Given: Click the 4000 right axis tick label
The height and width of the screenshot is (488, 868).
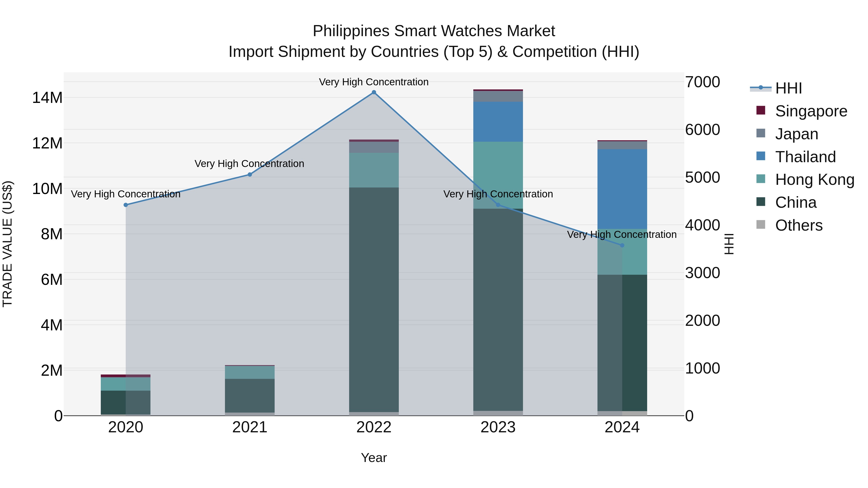Looking at the screenshot, I should coord(703,225).
